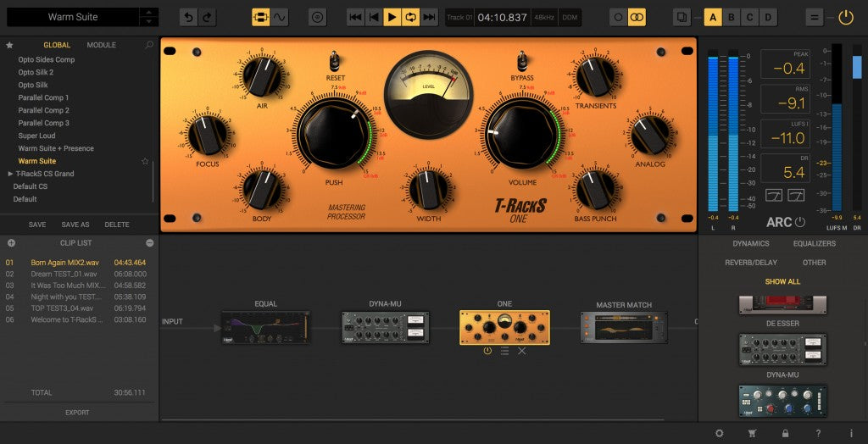Viewport: 868px width, 444px height.
Task: Click the redo arrow in top toolbar
Action: click(x=207, y=17)
